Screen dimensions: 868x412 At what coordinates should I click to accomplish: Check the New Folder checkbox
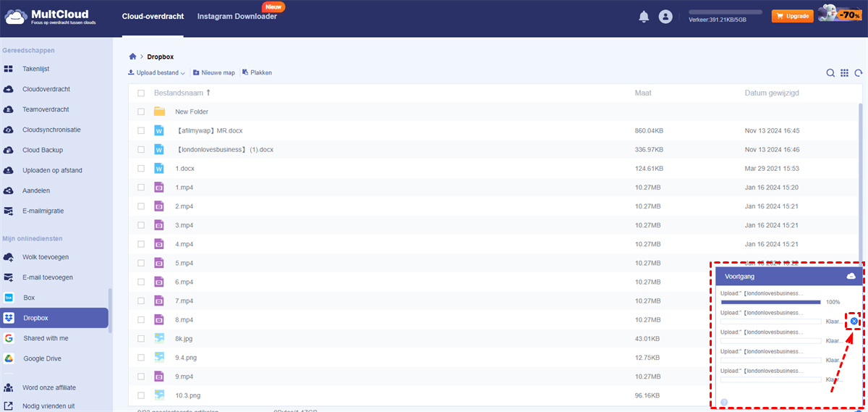[x=141, y=112]
